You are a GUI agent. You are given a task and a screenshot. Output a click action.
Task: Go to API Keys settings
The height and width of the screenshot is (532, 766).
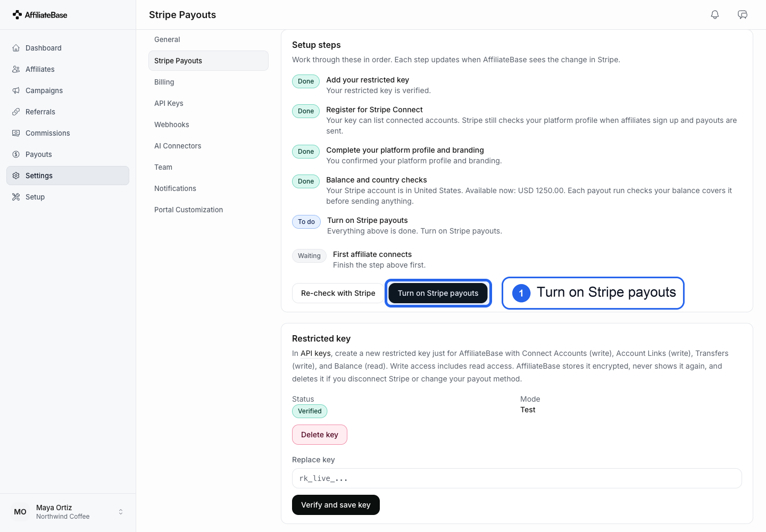pyautogui.click(x=209, y=103)
